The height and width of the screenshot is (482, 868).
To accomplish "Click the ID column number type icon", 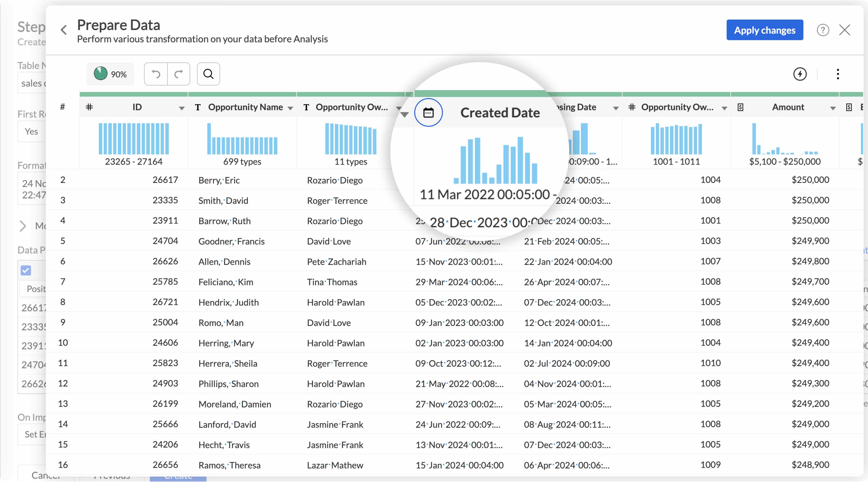I will 89,107.
